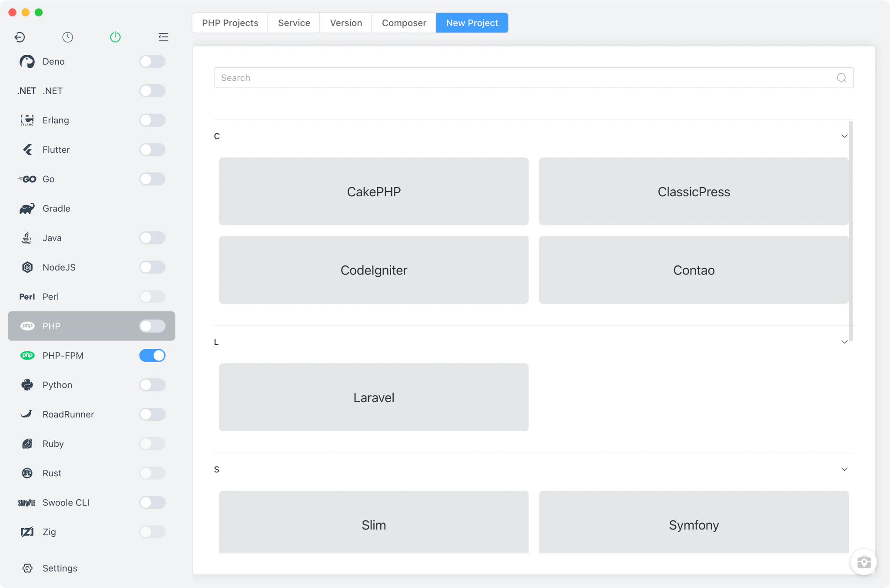Click the Python logo icon
Image resolution: width=890 pixels, height=588 pixels.
[x=27, y=385]
